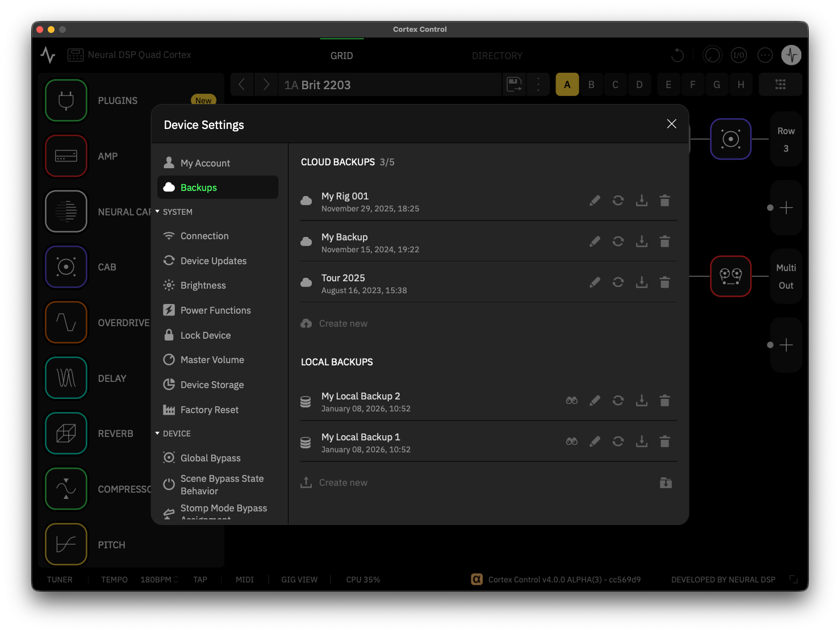Select the OVERDRIVE category icon
This screenshot has width=840, height=633.
(x=65, y=322)
